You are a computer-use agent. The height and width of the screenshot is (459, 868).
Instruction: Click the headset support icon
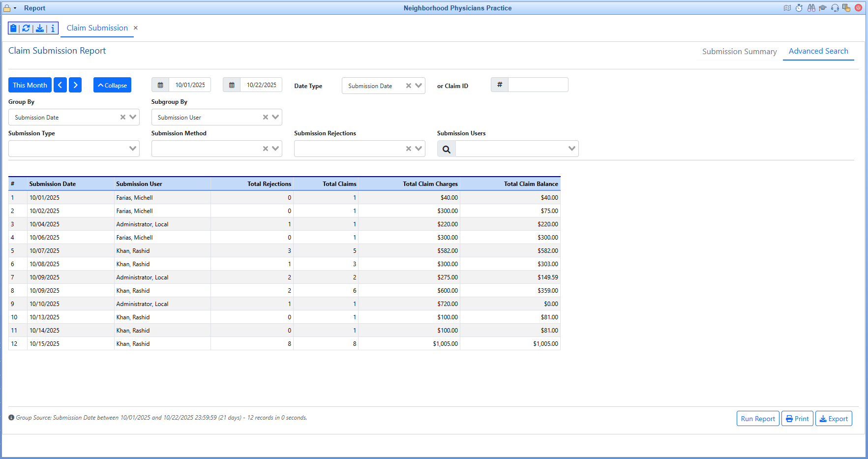pos(835,8)
